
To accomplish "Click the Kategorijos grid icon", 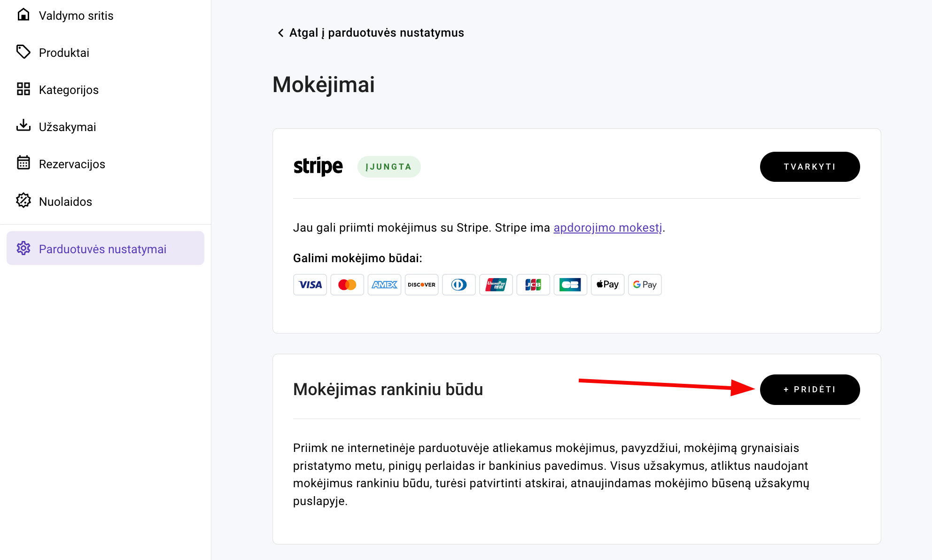I will [23, 89].
